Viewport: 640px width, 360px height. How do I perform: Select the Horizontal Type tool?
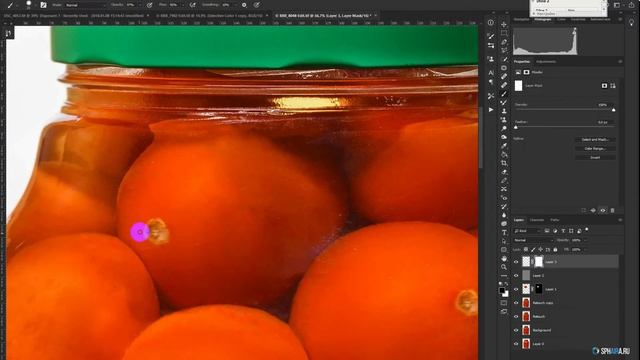[x=504, y=232]
